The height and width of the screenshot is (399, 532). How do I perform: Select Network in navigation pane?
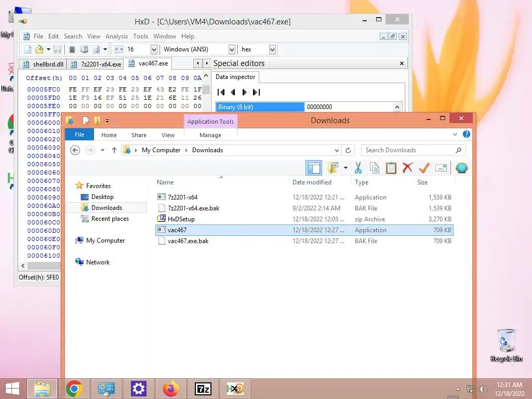pos(98,262)
